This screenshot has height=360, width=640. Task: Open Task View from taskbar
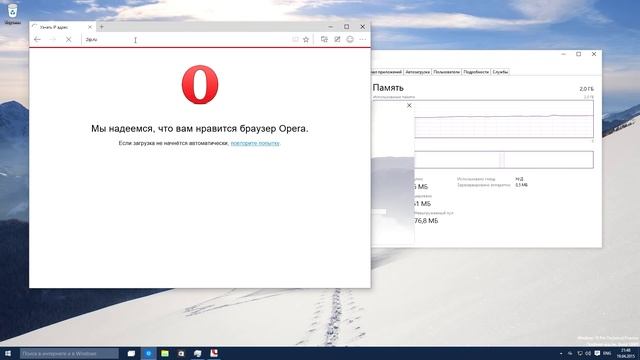131,353
